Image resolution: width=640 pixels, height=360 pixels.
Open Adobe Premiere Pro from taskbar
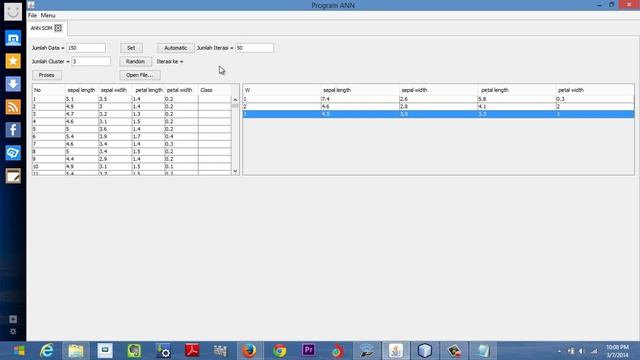click(309, 351)
